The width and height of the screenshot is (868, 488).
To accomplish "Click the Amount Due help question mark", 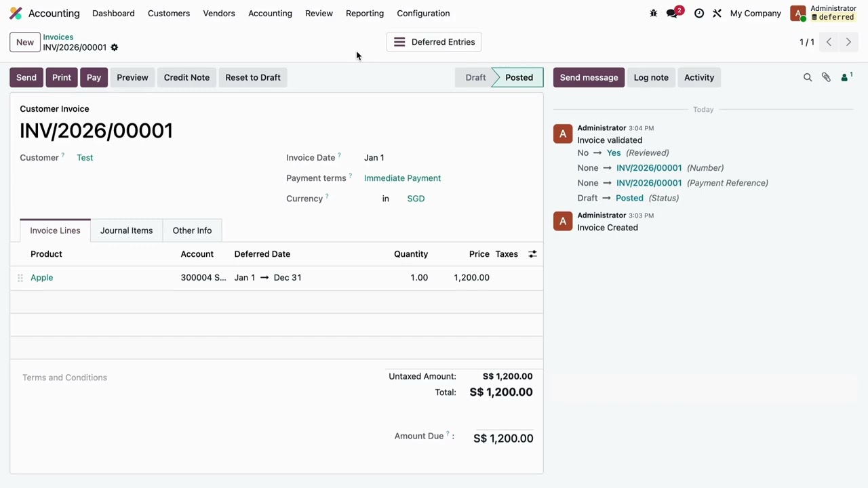I will coord(448,434).
